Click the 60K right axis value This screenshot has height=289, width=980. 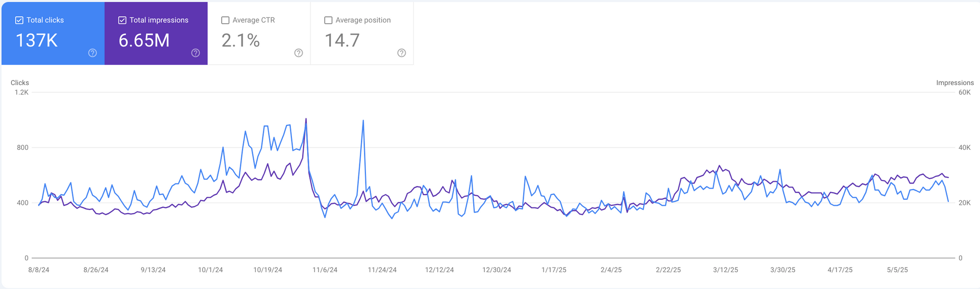[x=965, y=92]
